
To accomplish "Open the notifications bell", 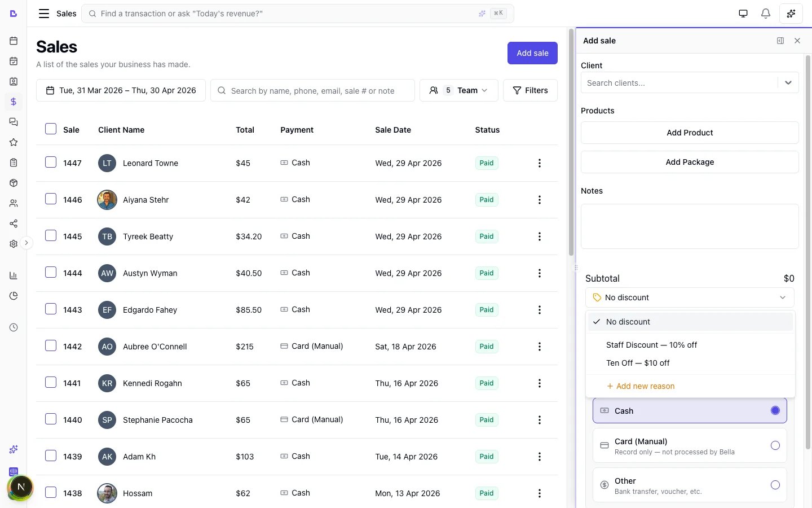I will (x=765, y=14).
